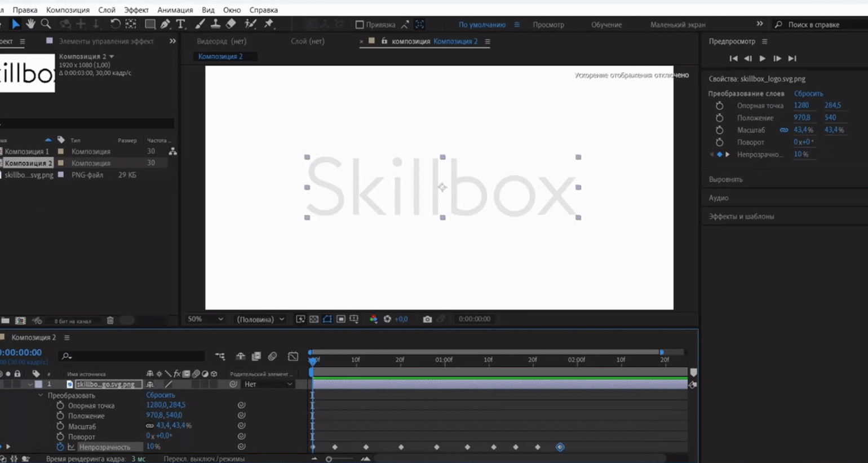Viewport: 868px width, 463px height.
Task: Collapse the Преобразовать property group
Action: click(41, 395)
